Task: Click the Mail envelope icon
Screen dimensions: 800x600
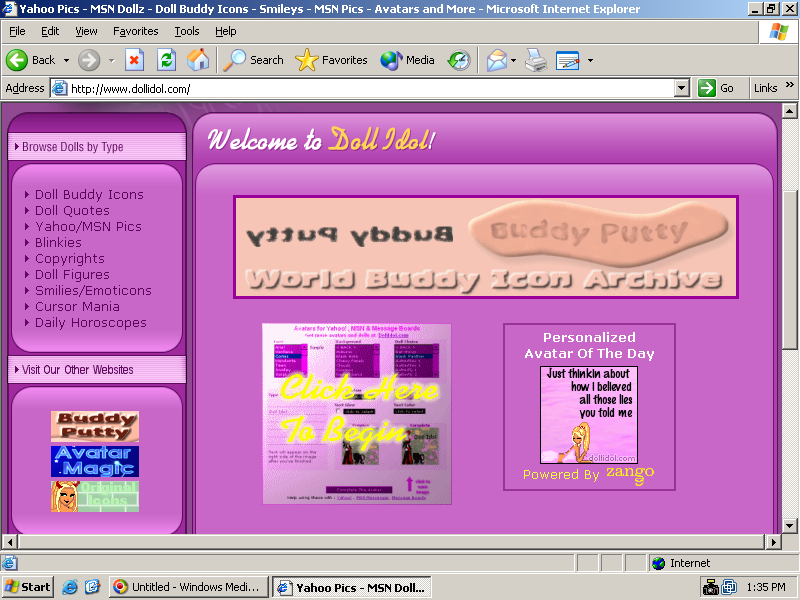Action: (x=496, y=60)
